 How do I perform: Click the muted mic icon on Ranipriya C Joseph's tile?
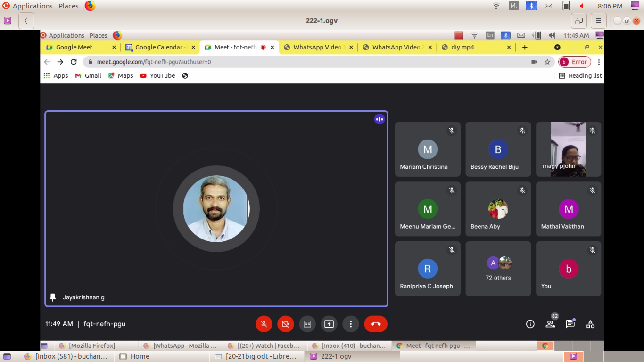pos(452,250)
